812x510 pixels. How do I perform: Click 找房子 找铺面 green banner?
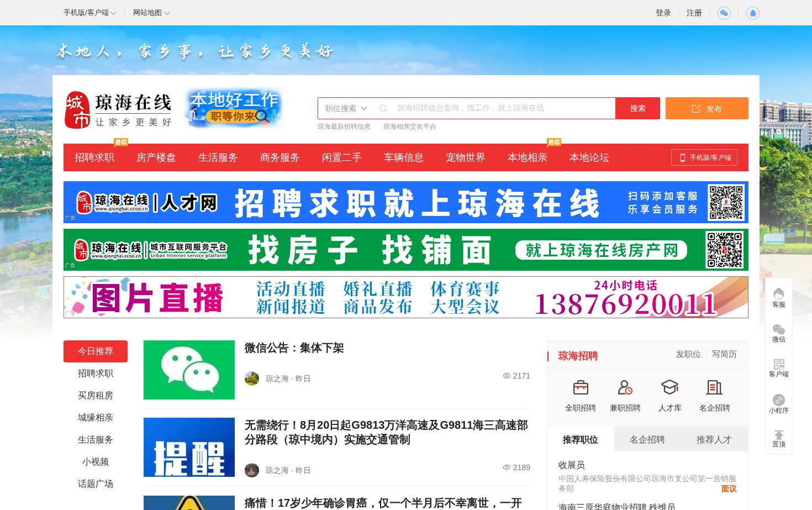(x=406, y=250)
